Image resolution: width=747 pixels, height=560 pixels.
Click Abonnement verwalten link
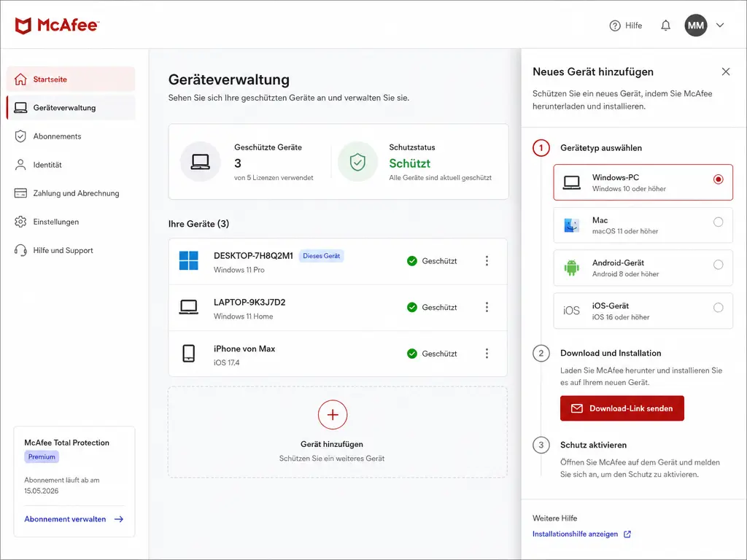[65, 519]
